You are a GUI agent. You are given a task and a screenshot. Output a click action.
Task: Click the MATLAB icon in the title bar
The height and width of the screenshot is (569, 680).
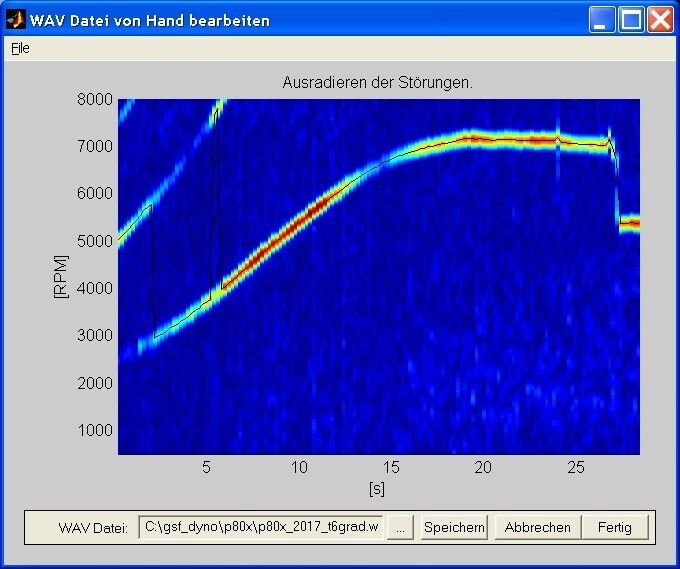[x=15, y=19]
